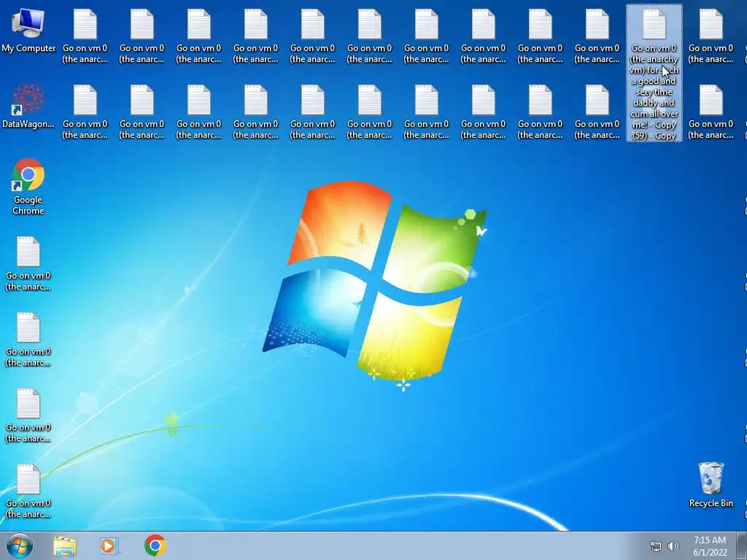
Task: Click the Show Desktop strip beside the clock
Action: pyautogui.click(x=742, y=545)
